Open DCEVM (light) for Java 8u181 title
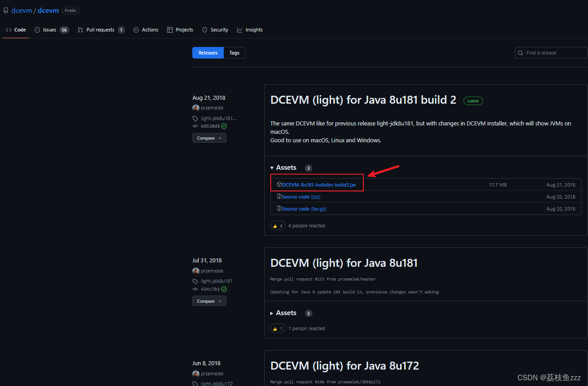 tap(344, 263)
